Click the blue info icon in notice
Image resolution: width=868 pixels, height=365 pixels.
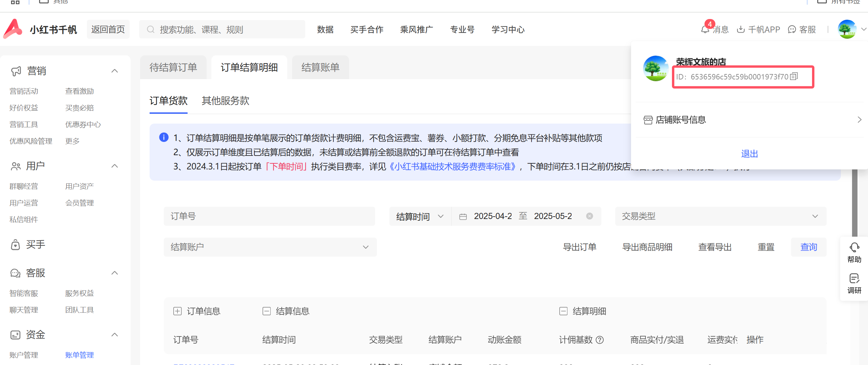click(x=164, y=137)
